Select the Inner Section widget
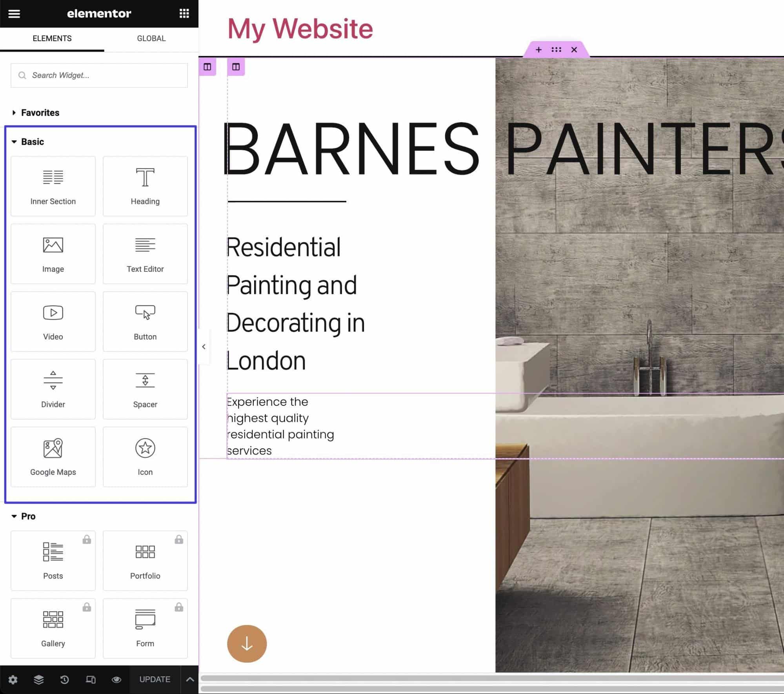Viewport: 784px width, 694px height. pos(53,186)
